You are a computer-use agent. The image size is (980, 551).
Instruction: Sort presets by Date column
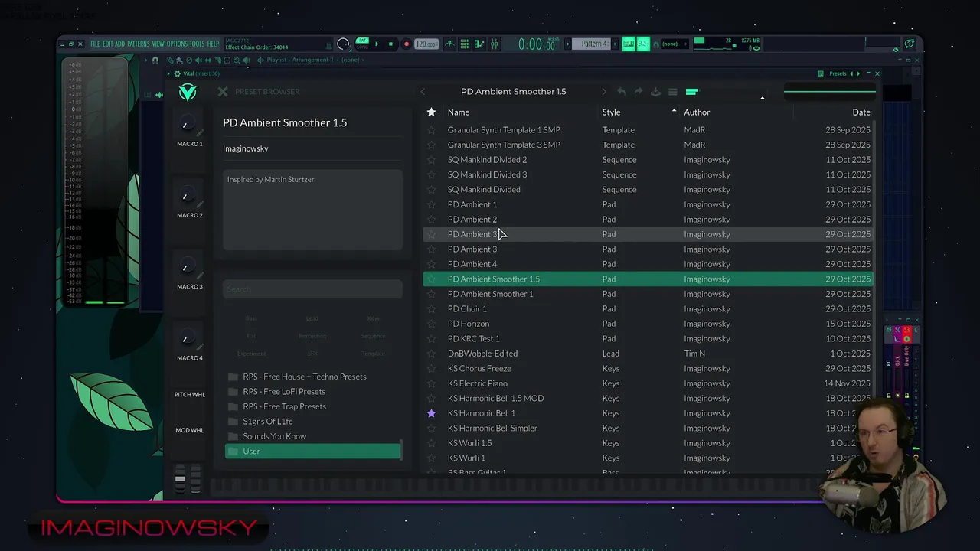tap(861, 112)
